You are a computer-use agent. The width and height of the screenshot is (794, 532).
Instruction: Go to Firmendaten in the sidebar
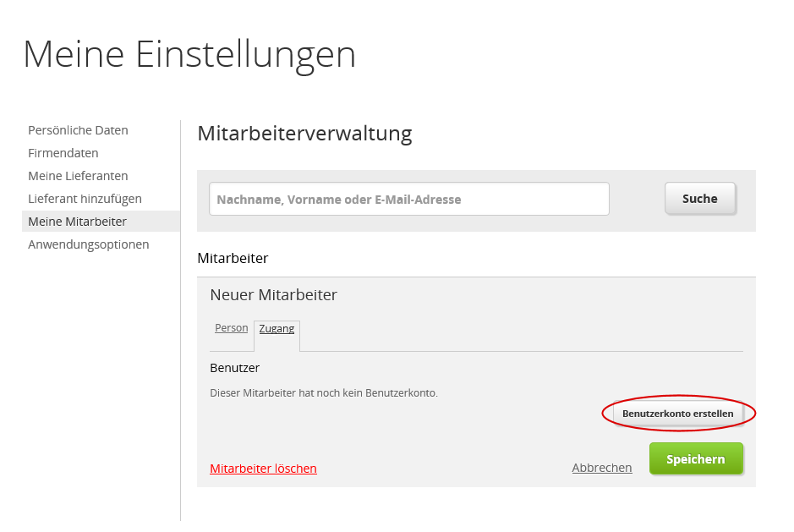pos(63,153)
